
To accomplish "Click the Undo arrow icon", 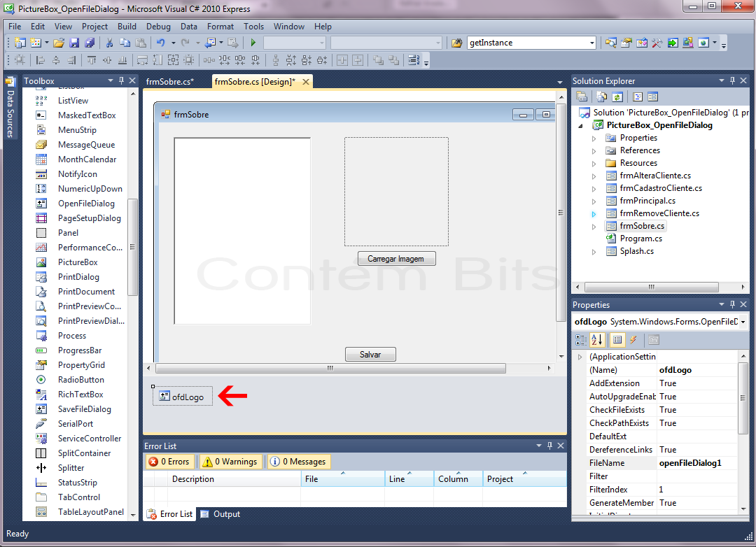I will (x=160, y=43).
